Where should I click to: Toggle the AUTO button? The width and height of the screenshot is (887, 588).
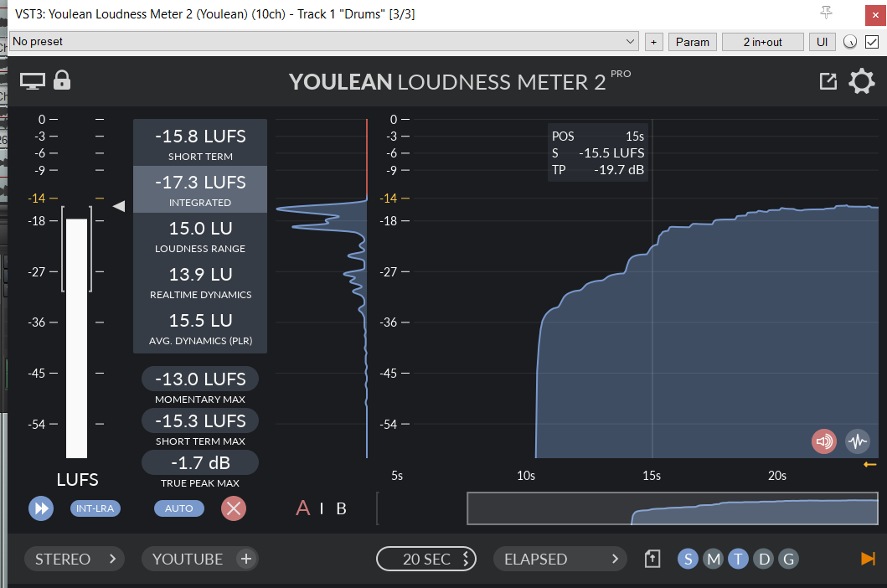click(x=178, y=508)
